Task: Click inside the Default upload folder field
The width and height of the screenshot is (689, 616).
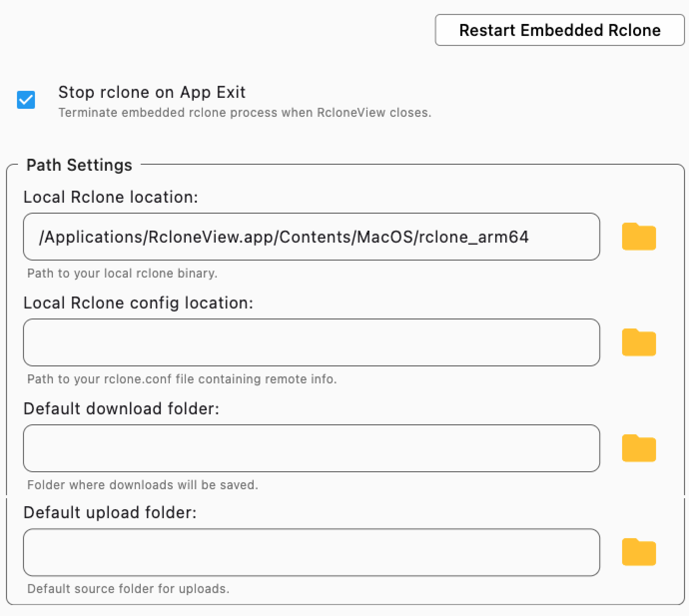Action: click(x=311, y=552)
